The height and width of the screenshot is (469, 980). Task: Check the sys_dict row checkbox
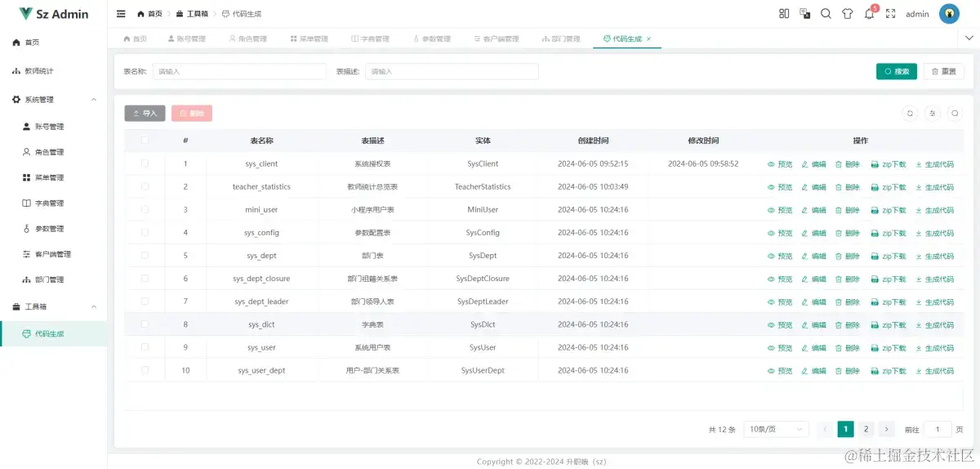click(145, 324)
